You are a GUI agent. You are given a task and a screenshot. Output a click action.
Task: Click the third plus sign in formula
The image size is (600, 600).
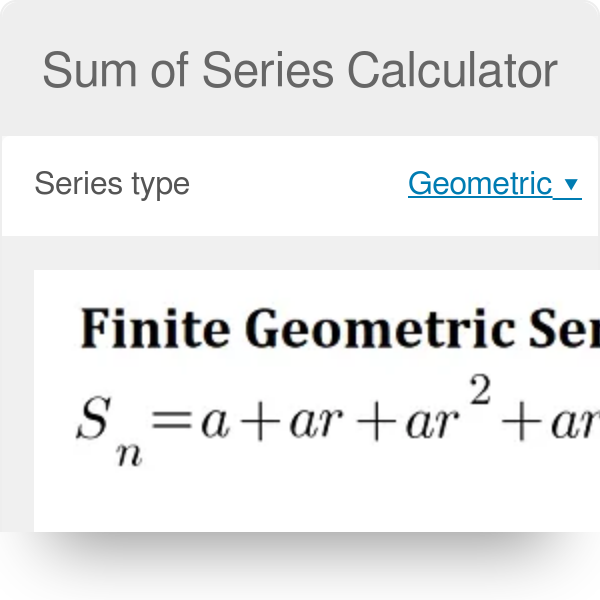[520, 423]
